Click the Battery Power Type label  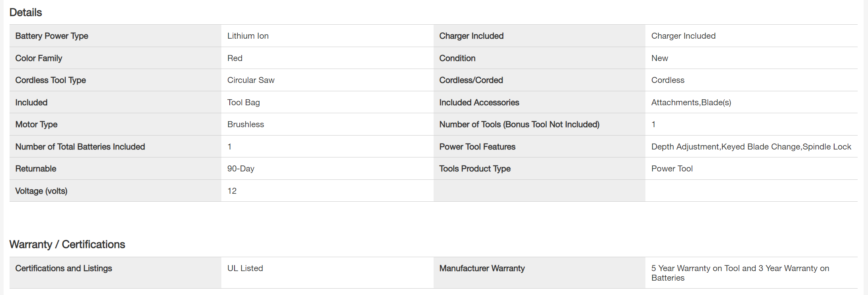tap(52, 36)
